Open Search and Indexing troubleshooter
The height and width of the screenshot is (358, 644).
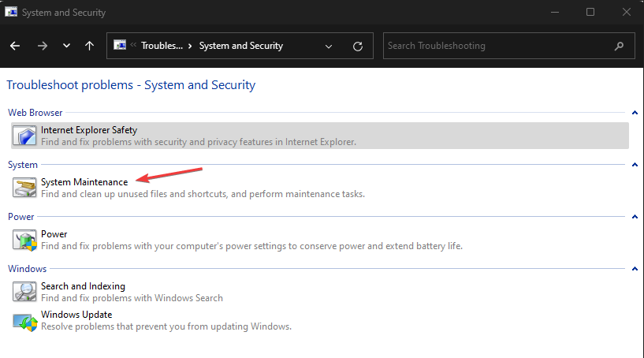click(x=83, y=286)
